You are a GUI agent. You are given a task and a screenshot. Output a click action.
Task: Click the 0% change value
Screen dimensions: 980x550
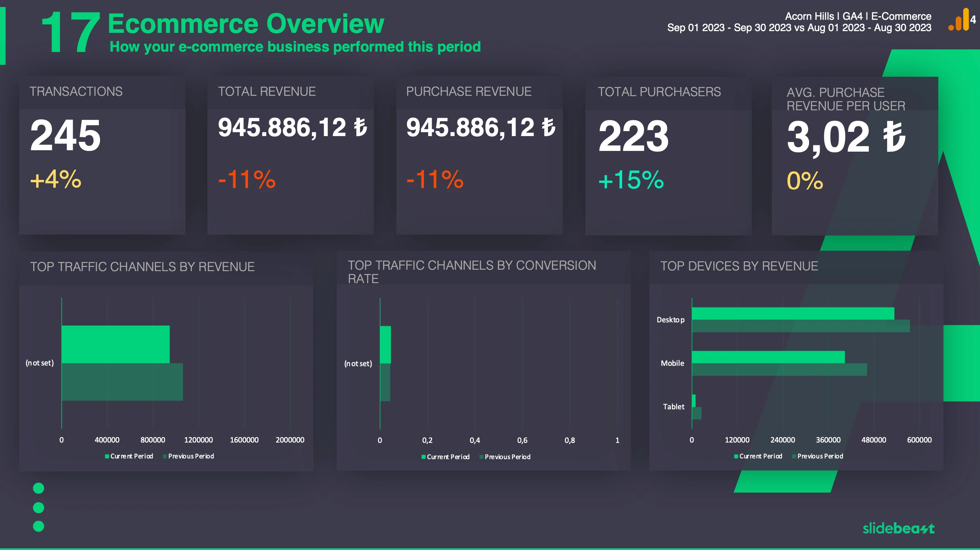[805, 180]
